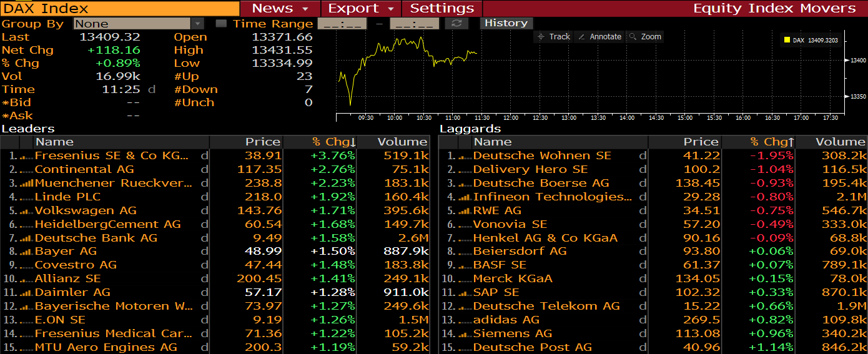Select BASF SE in Laggards
The width and height of the screenshot is (868, 354).
[500, 265]
